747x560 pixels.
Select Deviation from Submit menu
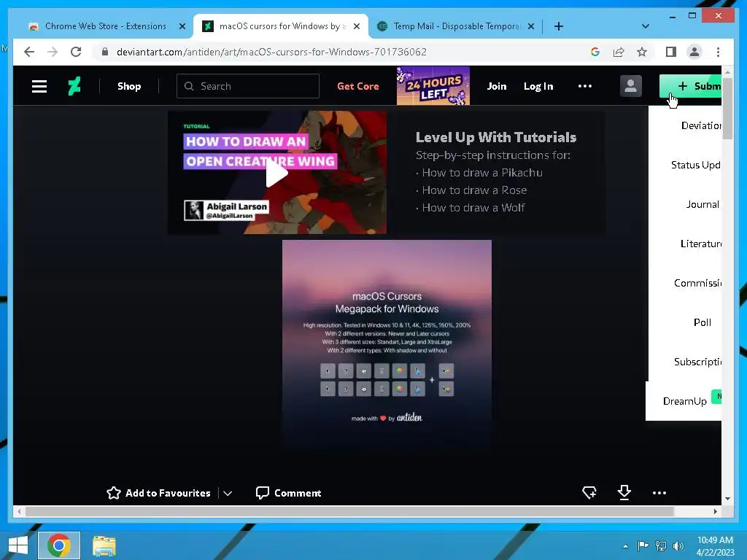701,125
